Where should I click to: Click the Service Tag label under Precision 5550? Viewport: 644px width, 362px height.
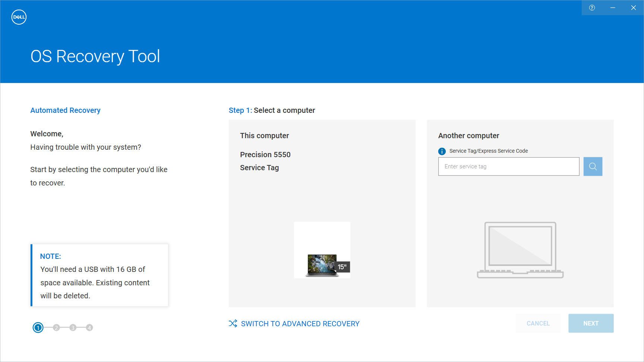(259, 168)
